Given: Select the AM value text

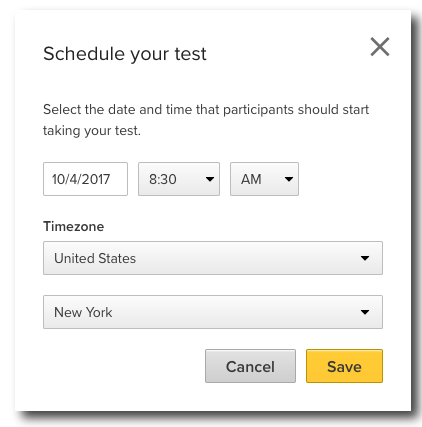Looking at the screenshot, I should [x=251, y=179].
